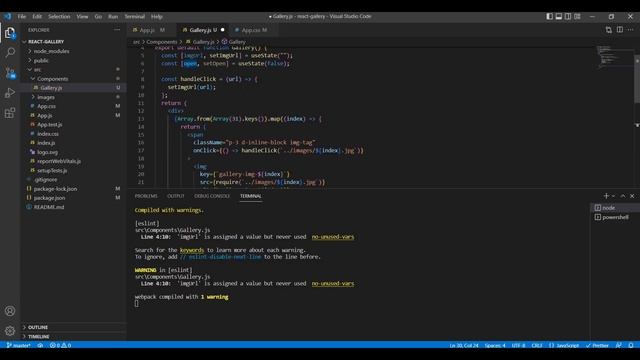Open the Edit menu
The height and width of the screenshot is (360, 640).
click(x=37, y=16)
